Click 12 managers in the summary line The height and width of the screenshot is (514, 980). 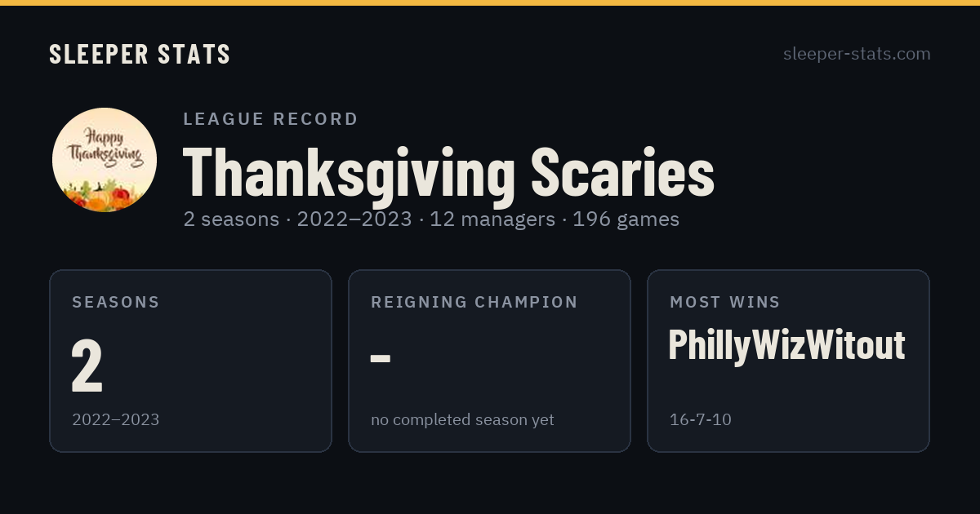[x=492, y=219]
